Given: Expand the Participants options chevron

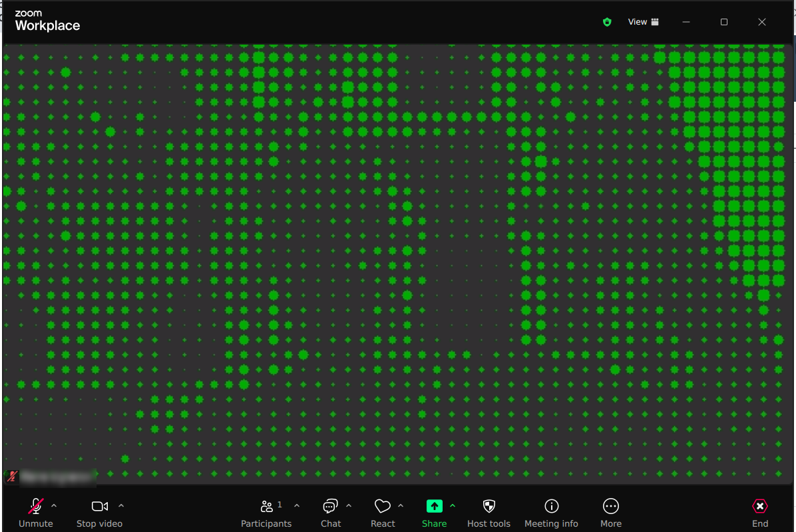Looking at the screenshot, I should [297, 506].
